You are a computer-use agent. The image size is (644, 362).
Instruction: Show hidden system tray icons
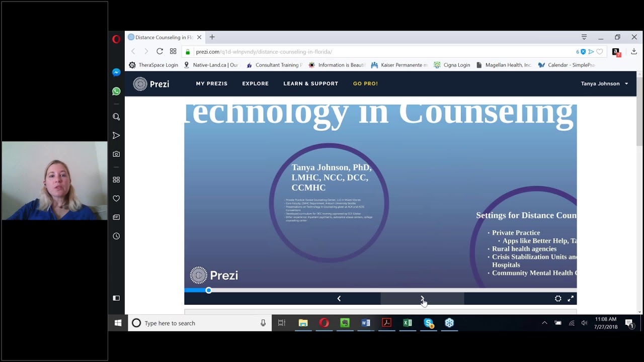(544, 323)
